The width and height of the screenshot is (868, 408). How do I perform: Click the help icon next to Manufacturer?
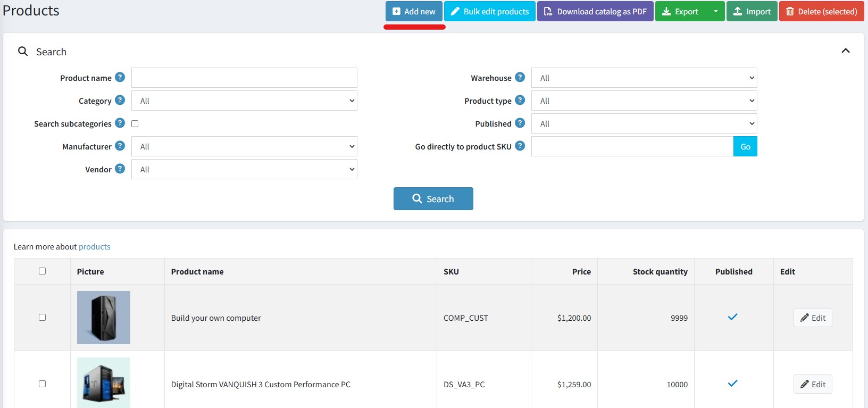point(120,146)
